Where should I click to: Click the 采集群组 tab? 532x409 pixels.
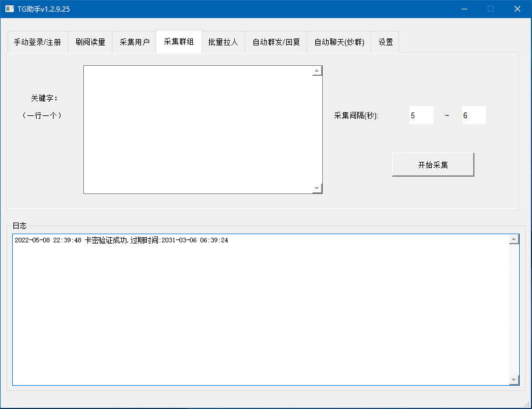[x=179, y=42]
